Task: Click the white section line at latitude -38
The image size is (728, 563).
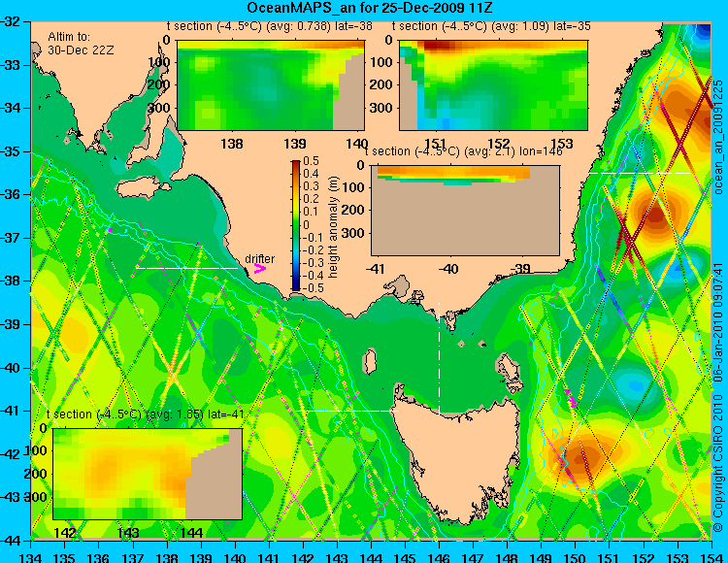Action: (186, 268)
